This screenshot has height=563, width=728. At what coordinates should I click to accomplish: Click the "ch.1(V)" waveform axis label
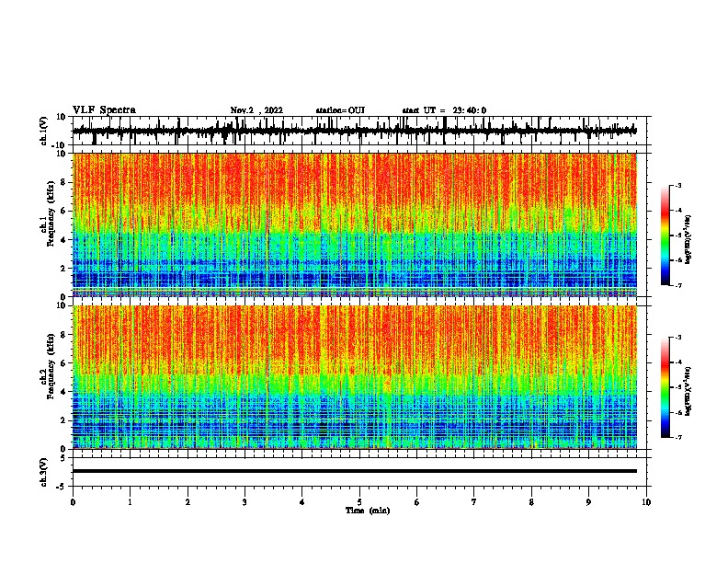click(x=44, y=131)
